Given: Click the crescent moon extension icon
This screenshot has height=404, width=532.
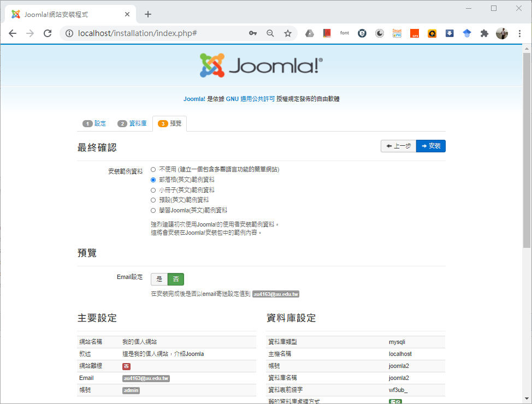Looking at the screenshot, I should click(x=379, y=33).
